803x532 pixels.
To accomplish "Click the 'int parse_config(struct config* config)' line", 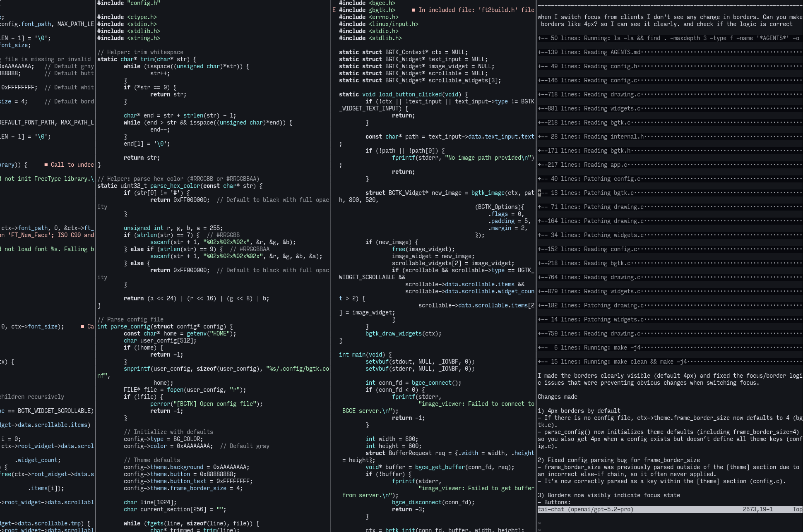I will (x=165, y=326).
